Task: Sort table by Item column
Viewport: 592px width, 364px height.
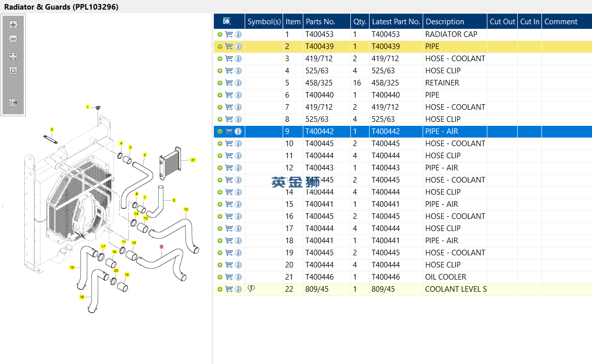Action: (x=293, y=22)
